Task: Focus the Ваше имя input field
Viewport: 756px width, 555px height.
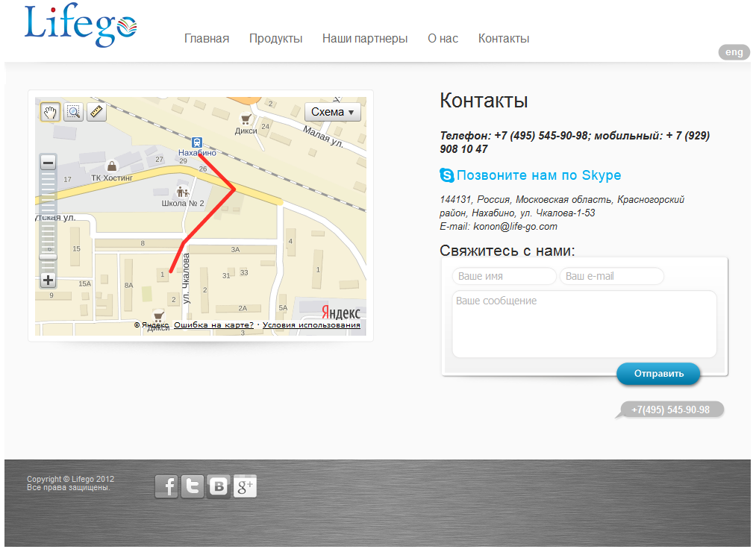Action: coord(504,276)
